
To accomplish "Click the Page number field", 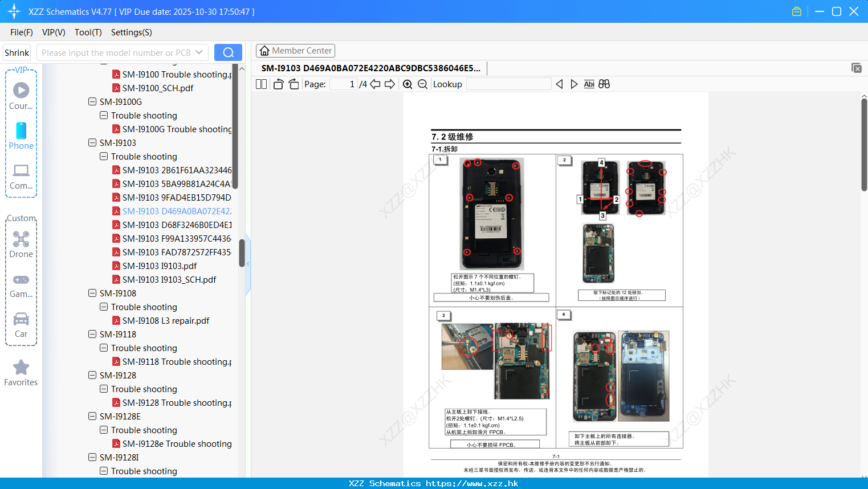I will [344, 84].
